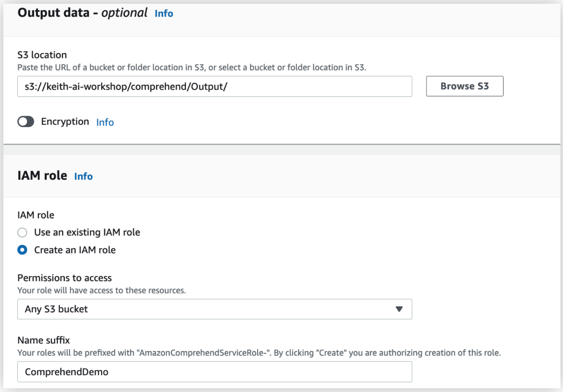Click the Name suffix field label

44,340
